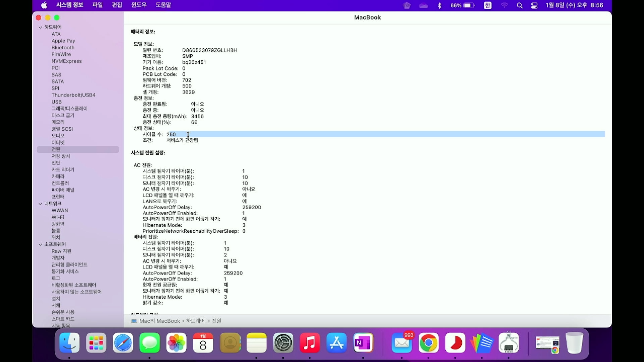Select NVMExpress in the sidebar
The image size is (644, 362).
point(66,61)
